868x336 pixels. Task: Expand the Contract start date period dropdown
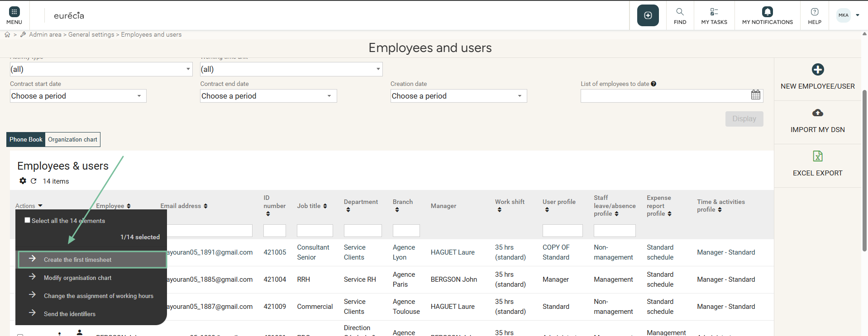(x=78, y=96)
